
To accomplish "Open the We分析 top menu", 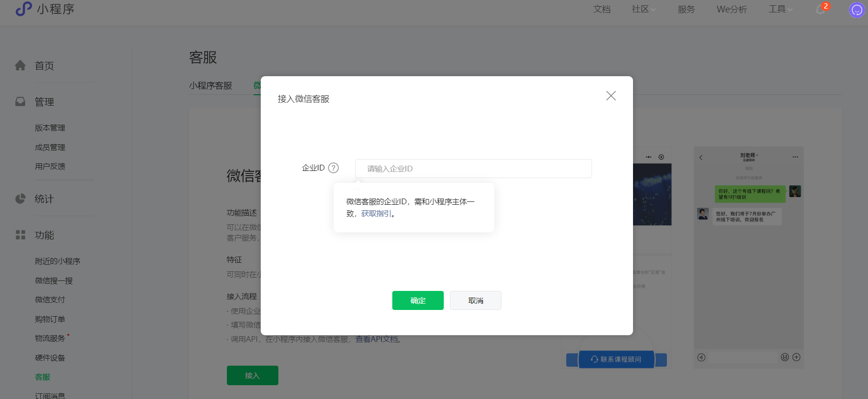I will click(732, 9).
